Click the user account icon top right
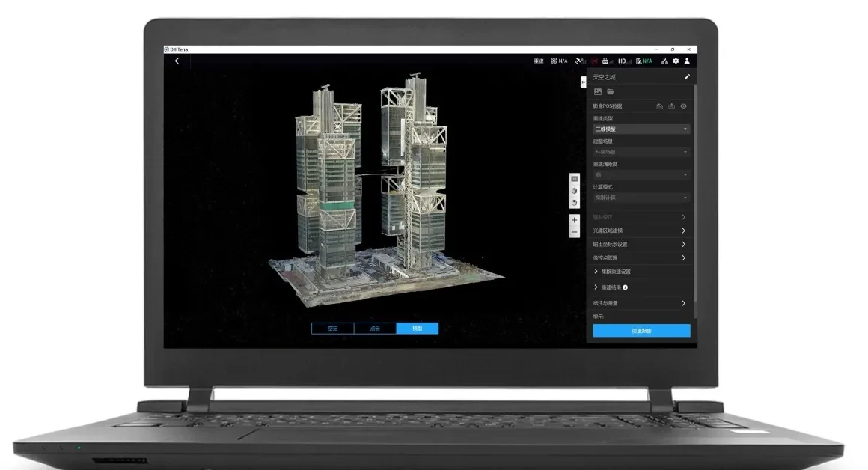The width and height of the screenshot is (868, 470). point(687,61)
